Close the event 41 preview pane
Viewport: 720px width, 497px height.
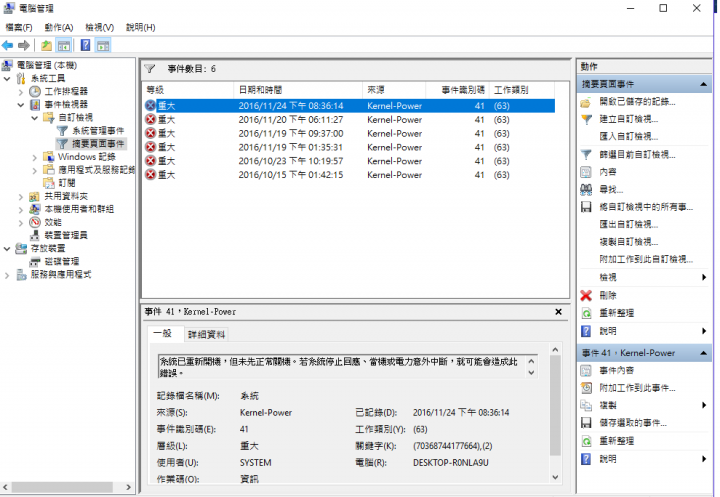pyautogui.click(x=558, y=312)
